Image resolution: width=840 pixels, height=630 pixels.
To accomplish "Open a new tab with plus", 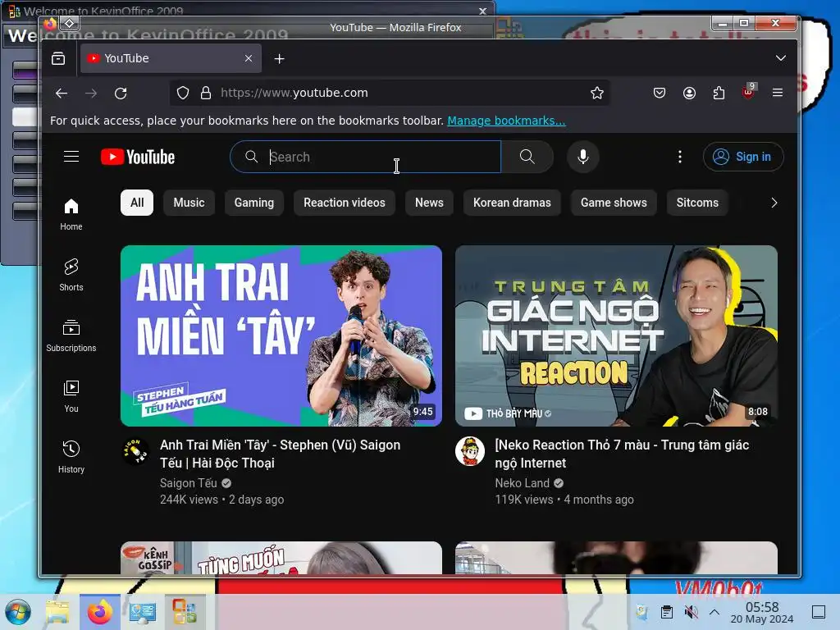I will click(279, 58).
